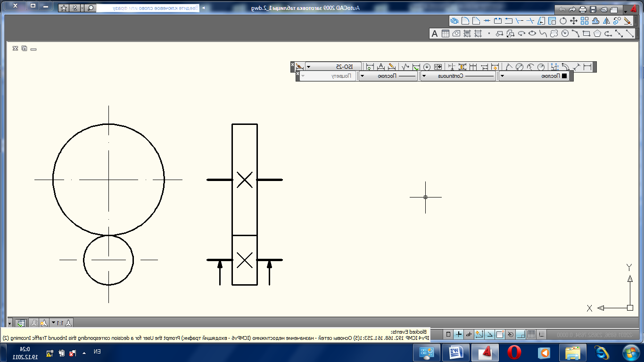The height and width of the screenshot is (362, 644).
Task: Toggle Dynamic UCS in status bar
Action: 479,334
